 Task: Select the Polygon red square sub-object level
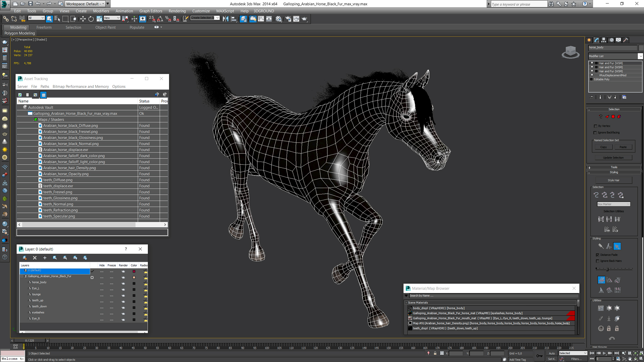click(613, 117)
